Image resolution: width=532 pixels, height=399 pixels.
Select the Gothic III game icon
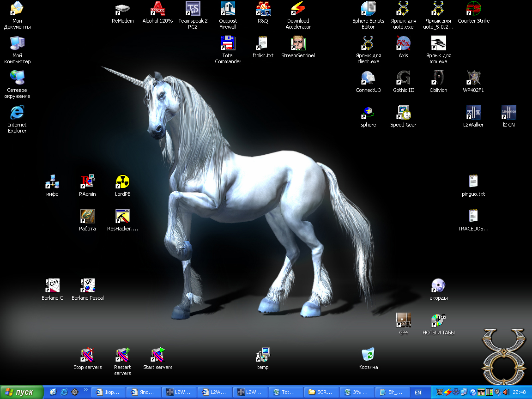pos(403,78)
